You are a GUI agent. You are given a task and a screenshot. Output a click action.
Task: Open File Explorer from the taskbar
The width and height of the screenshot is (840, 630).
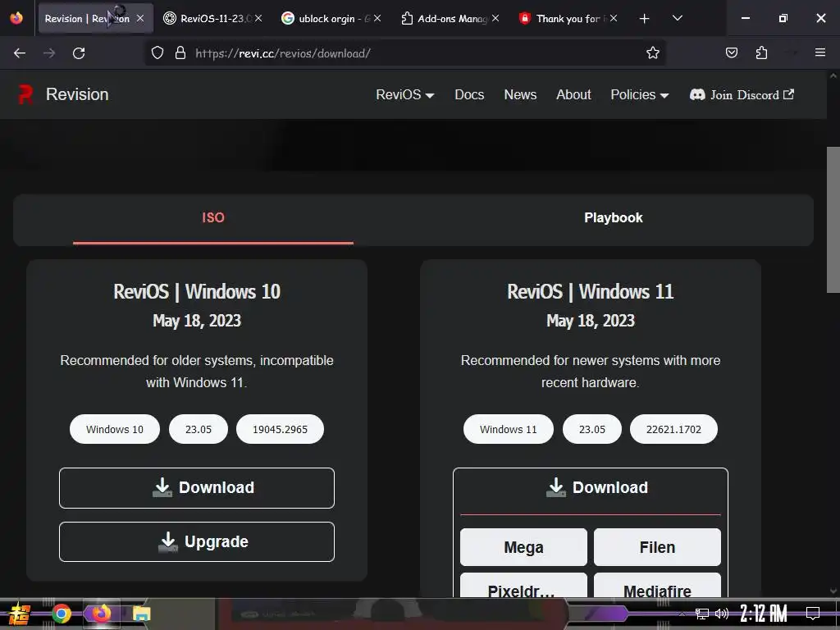tap(142, 614)
